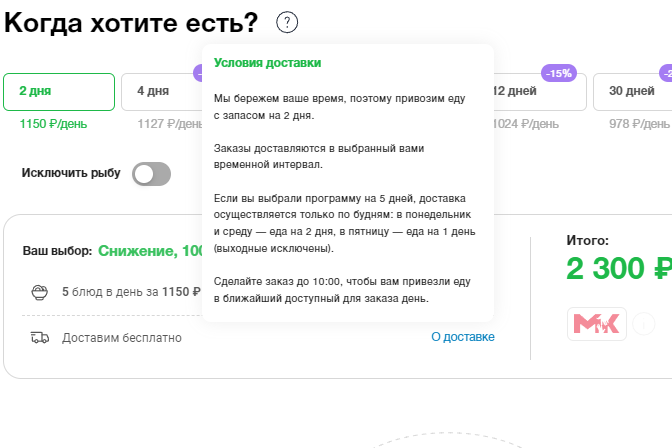This screenshot has height=448, width=672.
Task: Click the Доставим бесплатно text
Action: pos(122,338)
